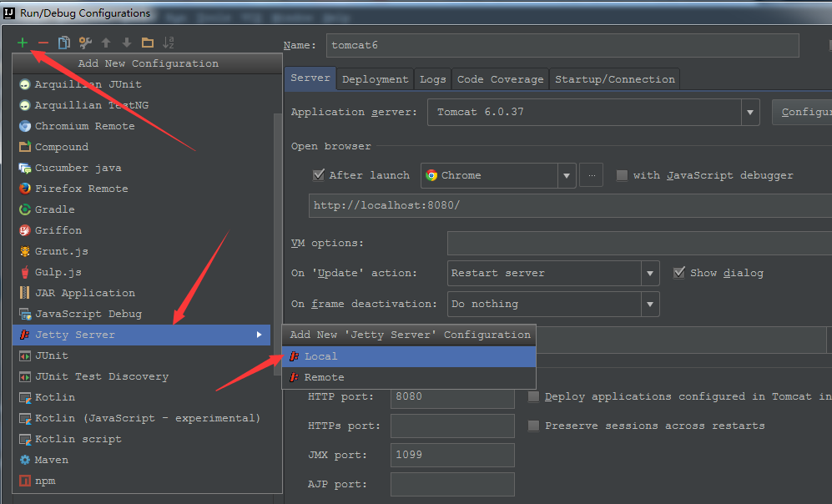This screenshot has height=504, width=832.
Task: Select Arquillian TestNG configuration type
Action: coord(142,105)
